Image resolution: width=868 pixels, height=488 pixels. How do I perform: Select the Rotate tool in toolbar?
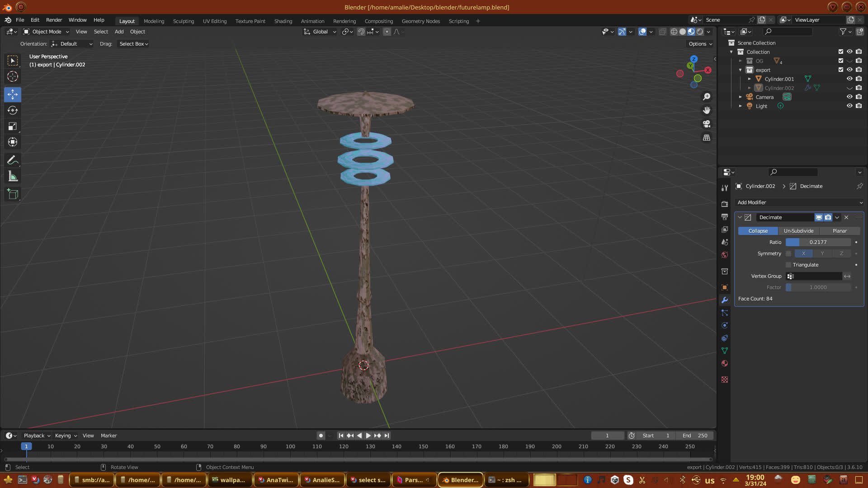click(x=13, y=110)
